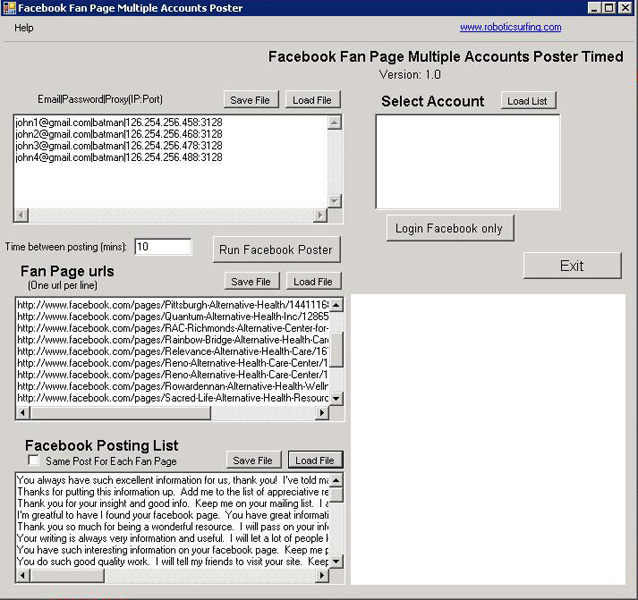Click the Rainbow-Bridge-Alternative-Health url line

(x=173, y=339)
